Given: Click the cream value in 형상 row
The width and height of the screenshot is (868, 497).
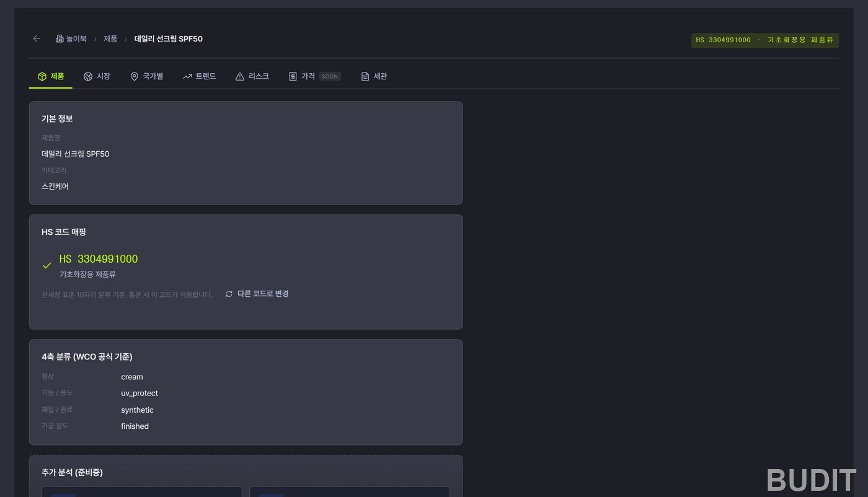Looking at the screenshot, I should pyautogui.click(x=132, y=377).
